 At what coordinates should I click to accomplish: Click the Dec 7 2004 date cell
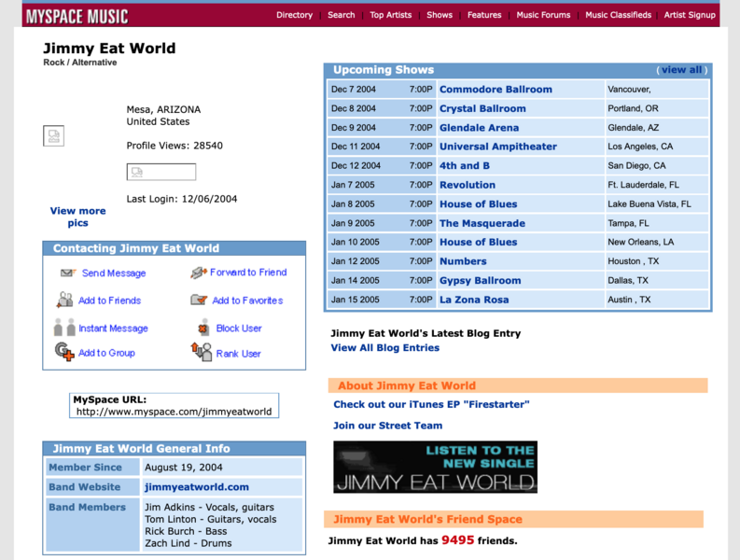click(354, 90)
